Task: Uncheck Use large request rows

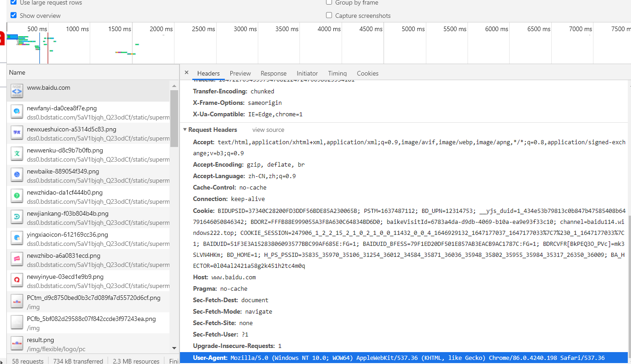Action: click(13, 2)
